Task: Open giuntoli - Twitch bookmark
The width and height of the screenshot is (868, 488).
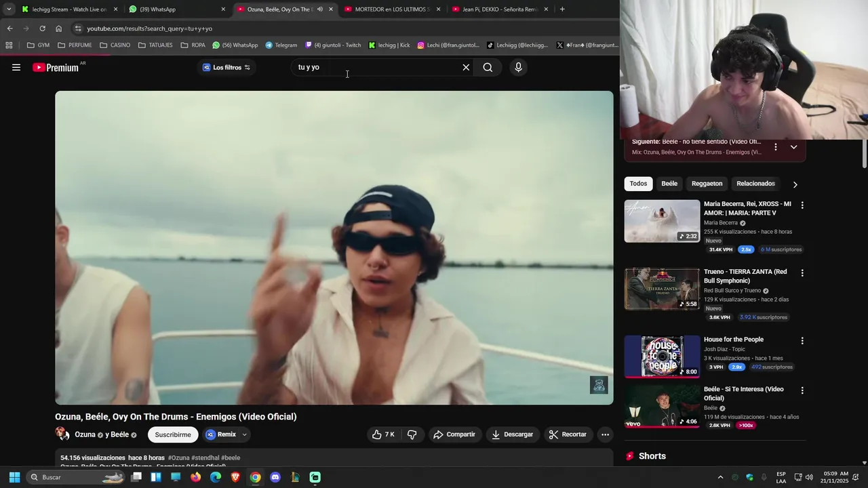Action: pos(333,45)
